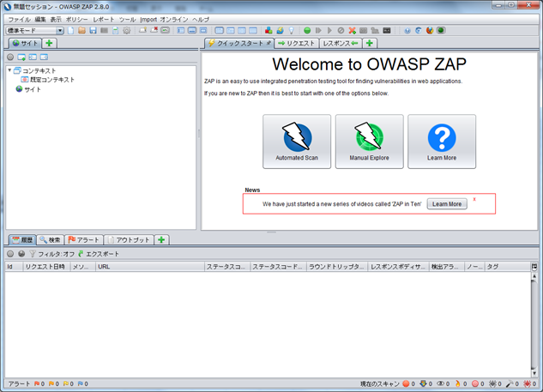Collapse the コンテキスト tree node

tap(9, 70)
